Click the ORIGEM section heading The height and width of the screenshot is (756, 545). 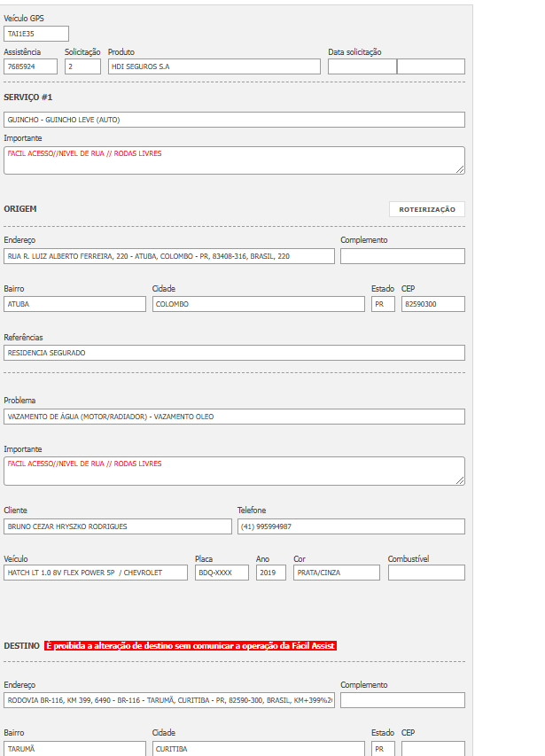[x=20, y=209]
